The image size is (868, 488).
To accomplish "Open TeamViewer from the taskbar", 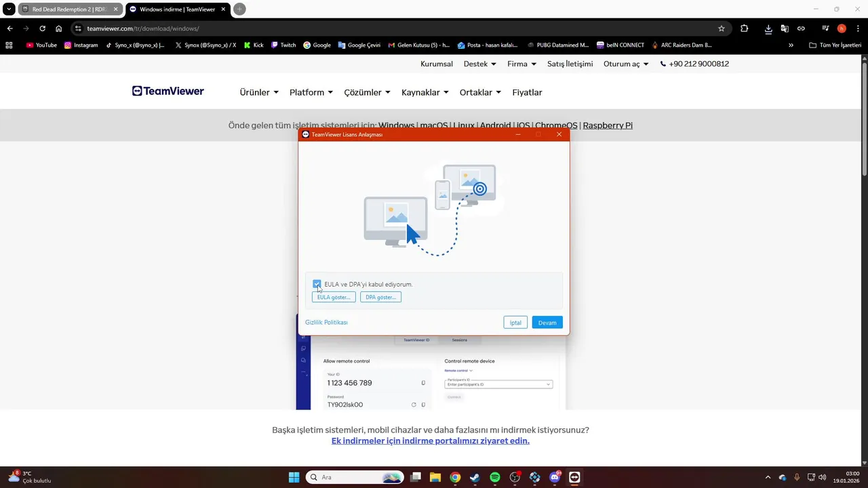I will pos(575,477).
